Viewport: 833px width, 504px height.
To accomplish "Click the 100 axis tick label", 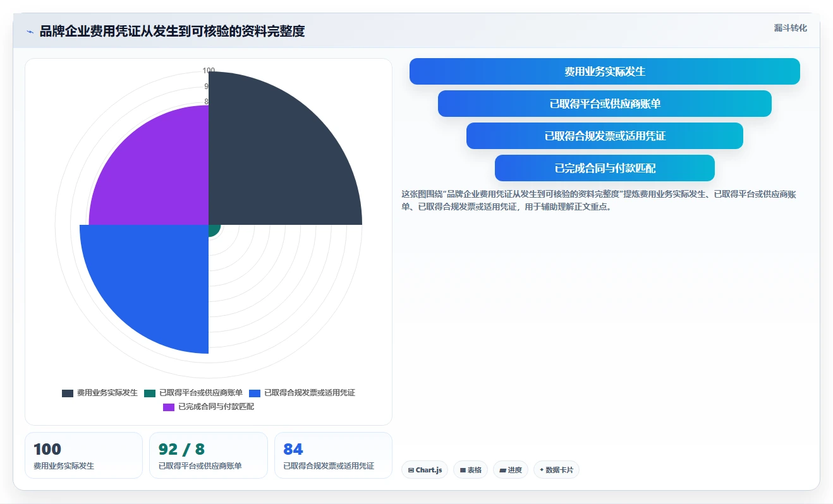I will tap(209, 71).
